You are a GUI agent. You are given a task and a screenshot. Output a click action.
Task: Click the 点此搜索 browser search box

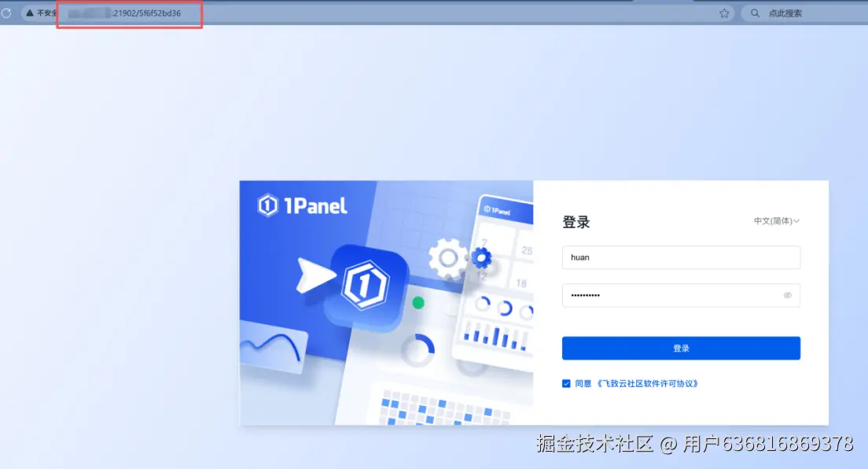pos(805,13)
